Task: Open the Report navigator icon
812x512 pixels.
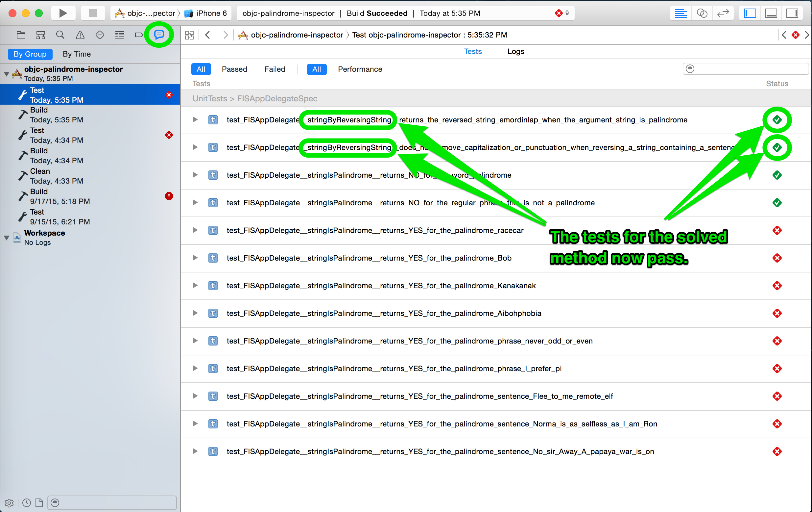Action: click(159, 35)
